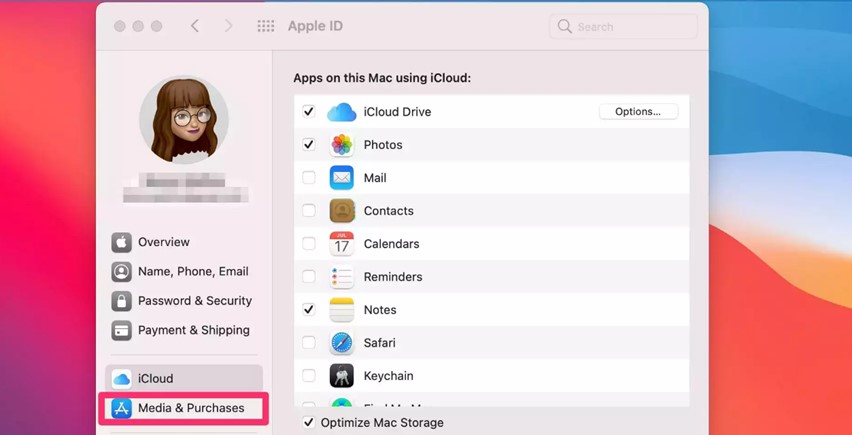This screenshot has height=435, width=852.
Task: Disable the Notes checkbox
Action: [x=309, y=310]
